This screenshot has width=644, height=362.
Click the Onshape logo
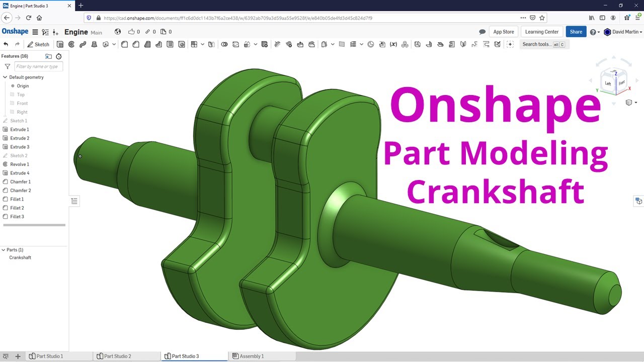coord(15,32)
